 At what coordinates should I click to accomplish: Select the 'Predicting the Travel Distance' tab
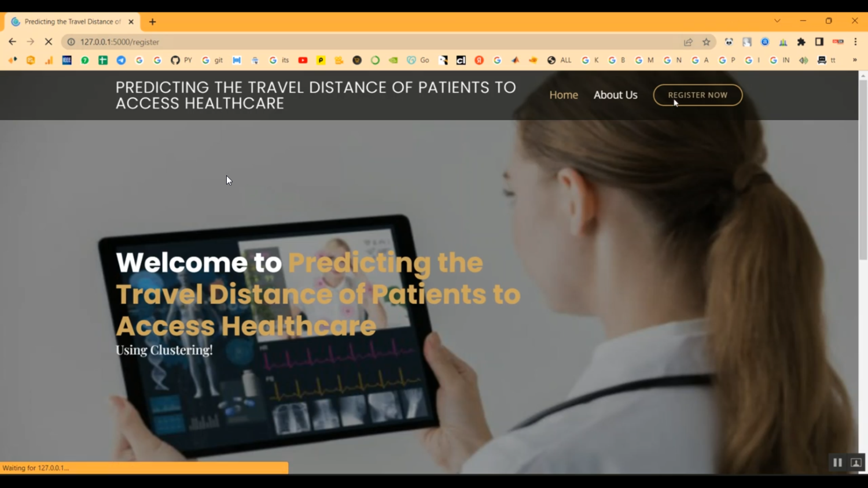[72, 21]
